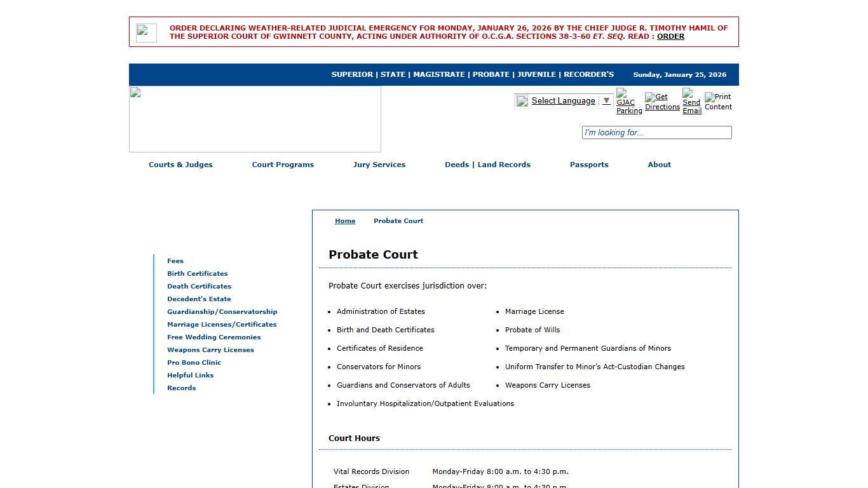The image size is (868, 488).
Task: Open the Deeds | Land Records section
Action: click(x=487, y=165)
